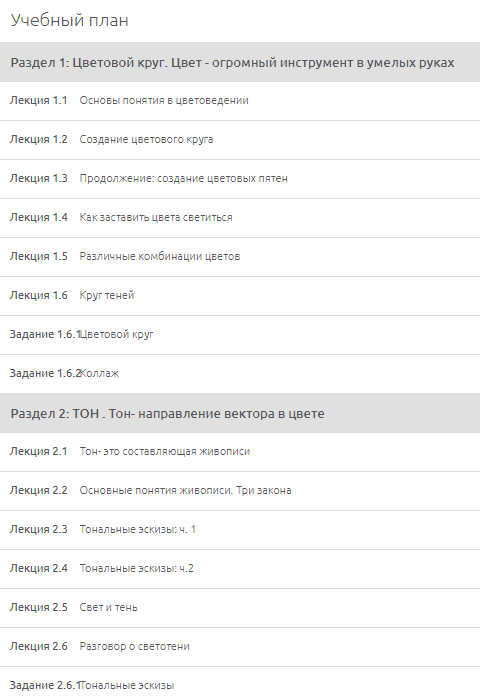Click the Лекция 2.5 label
Image resolution: width=480 pixels, height=697 pixels.
[39, 608]
